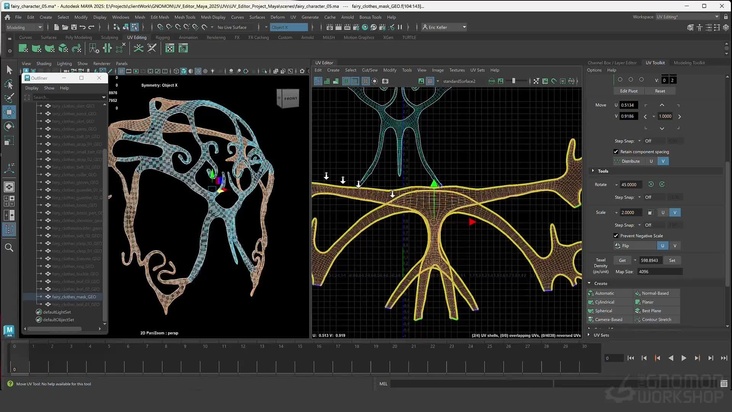Screen dimensions: 732x412
Task: Open the Rotate Step Snap dropdown arrow
Action: coord(640,197)
